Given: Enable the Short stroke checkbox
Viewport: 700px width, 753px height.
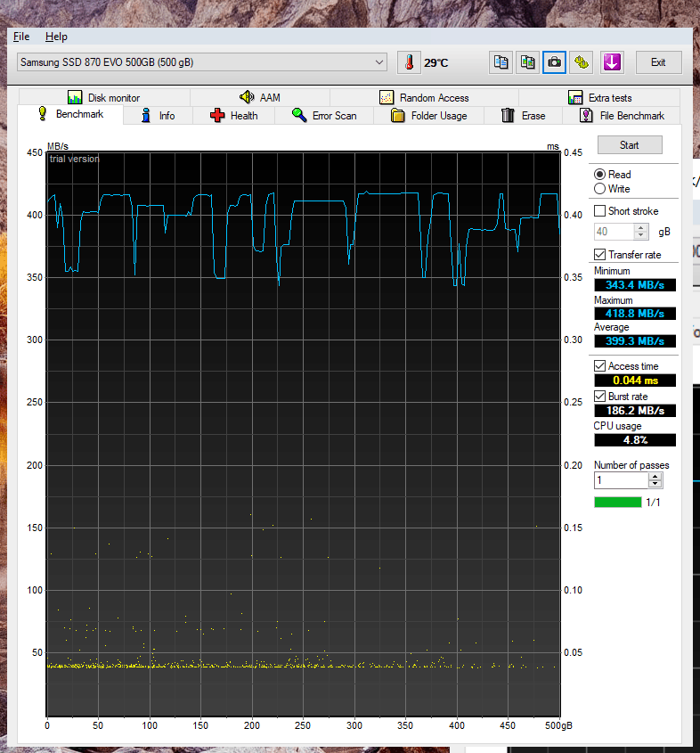Looking at the screenshot, I should tap(599, 211).
